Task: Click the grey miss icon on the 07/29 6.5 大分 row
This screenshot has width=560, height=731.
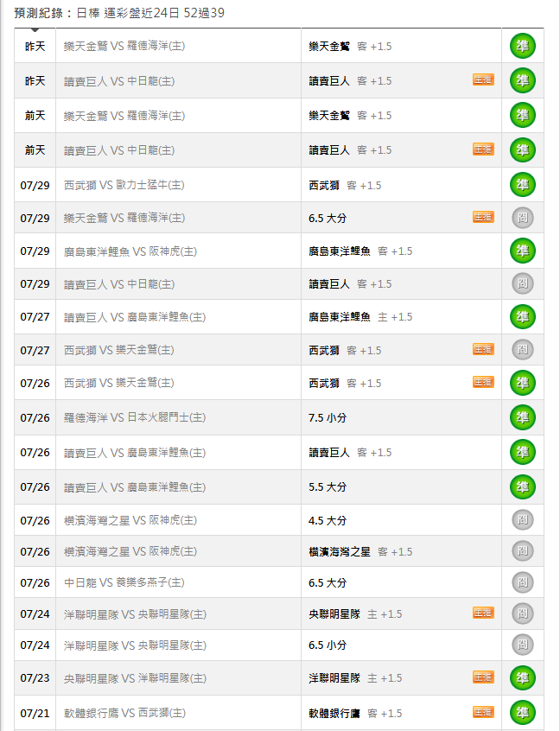Action: tap(522, 218)
